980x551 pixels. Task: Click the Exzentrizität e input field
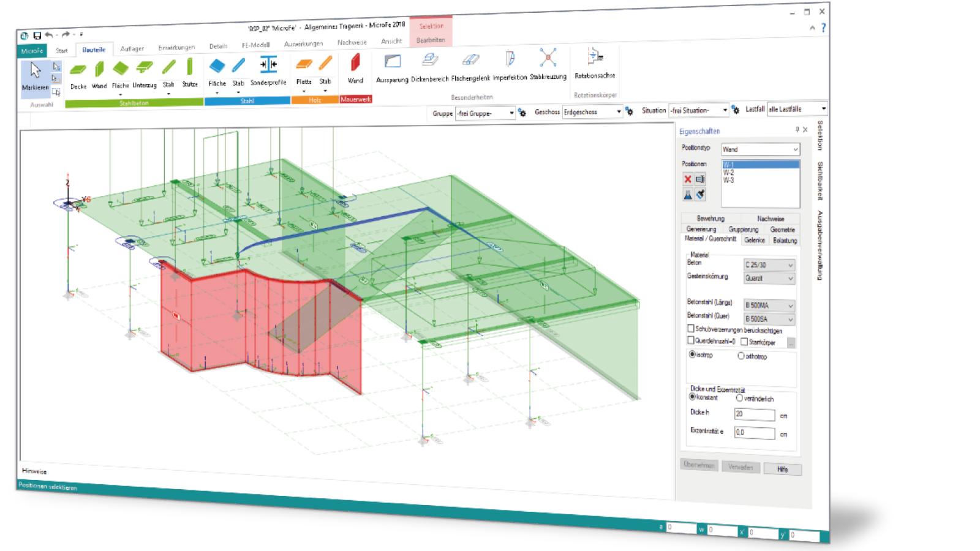coord(755,432)
